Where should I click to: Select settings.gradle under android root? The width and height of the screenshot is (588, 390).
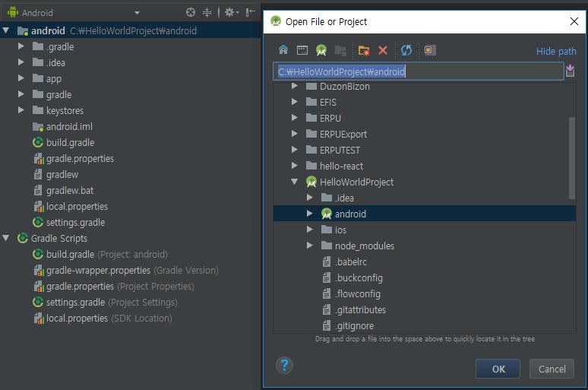pos(68,223)
